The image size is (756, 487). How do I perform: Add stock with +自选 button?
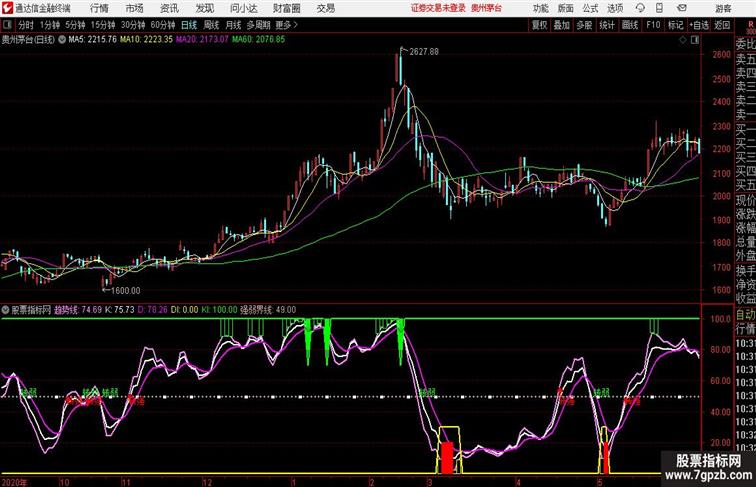(x=699, y=25)
